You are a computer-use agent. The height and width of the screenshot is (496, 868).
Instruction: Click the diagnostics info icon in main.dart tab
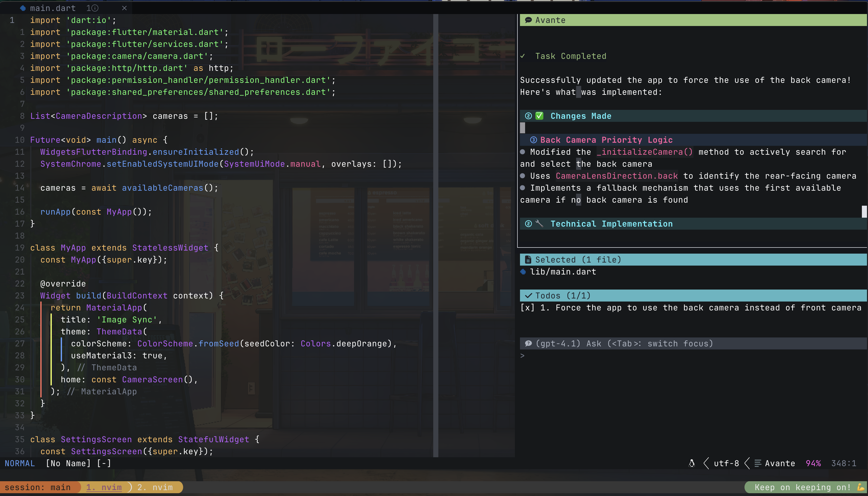coord(95,8)
